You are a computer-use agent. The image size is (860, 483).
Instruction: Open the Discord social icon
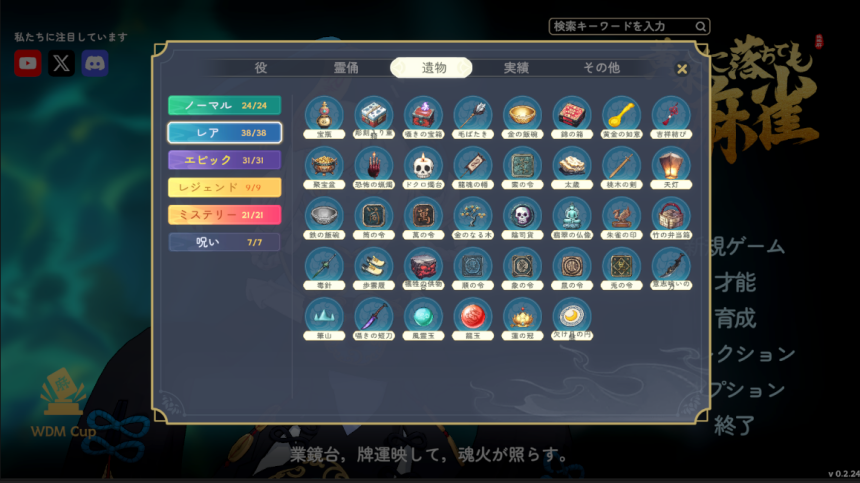[94, 63]
